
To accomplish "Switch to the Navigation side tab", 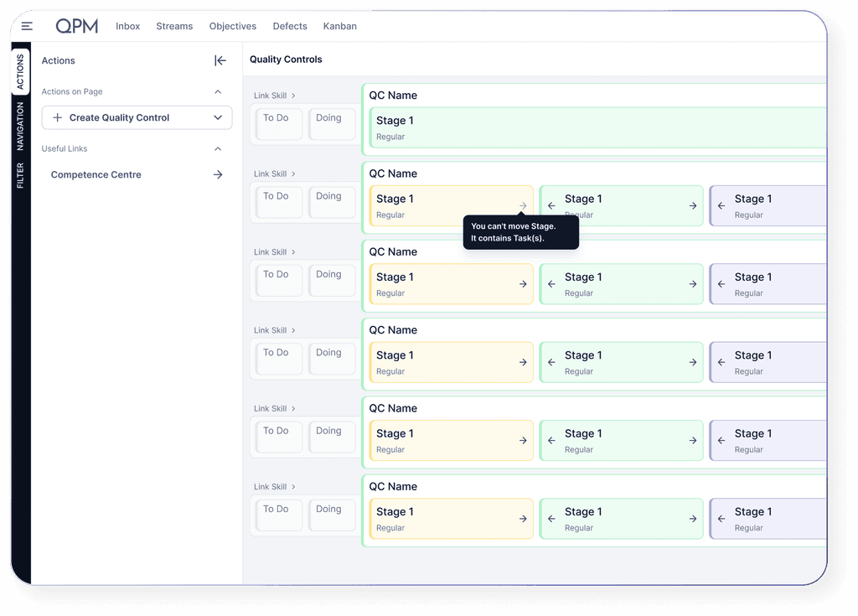I will tap(20, 126).
